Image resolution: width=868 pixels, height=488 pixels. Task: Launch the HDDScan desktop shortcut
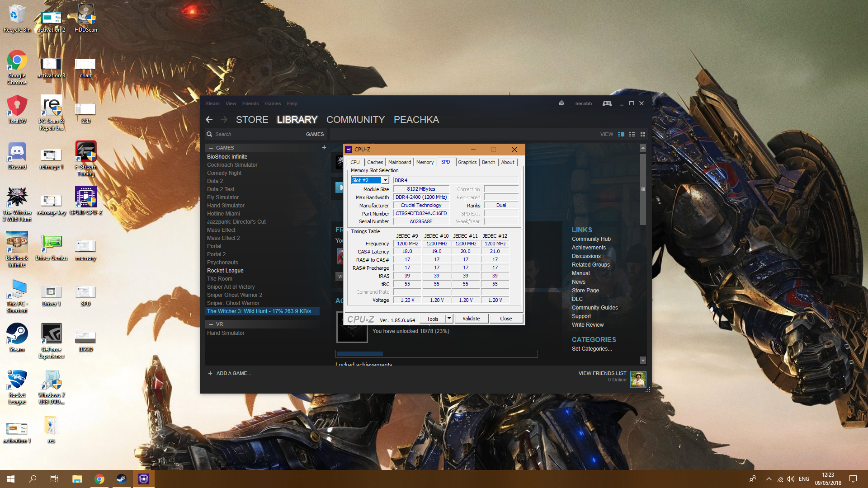coord(86,18)
